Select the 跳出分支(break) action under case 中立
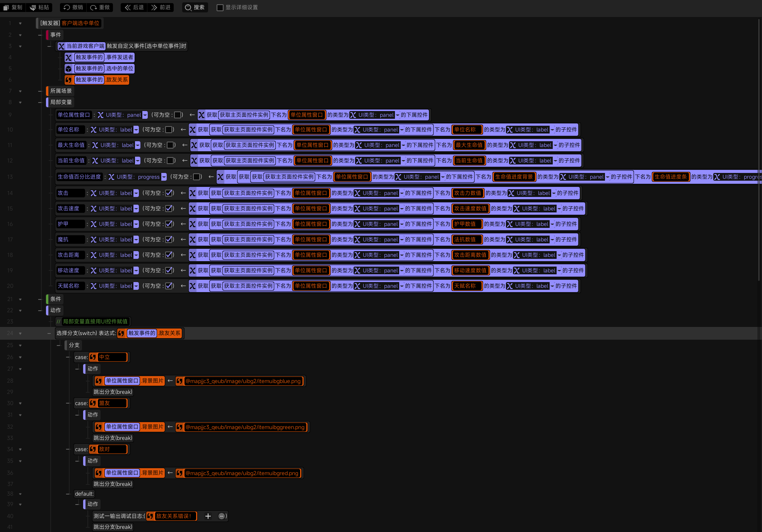The height and width of the screenshot is (532, 762). 113,392
